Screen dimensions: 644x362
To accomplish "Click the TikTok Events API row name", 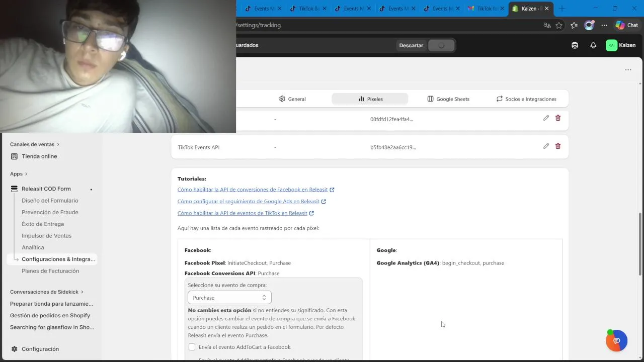I will (198, 147).
